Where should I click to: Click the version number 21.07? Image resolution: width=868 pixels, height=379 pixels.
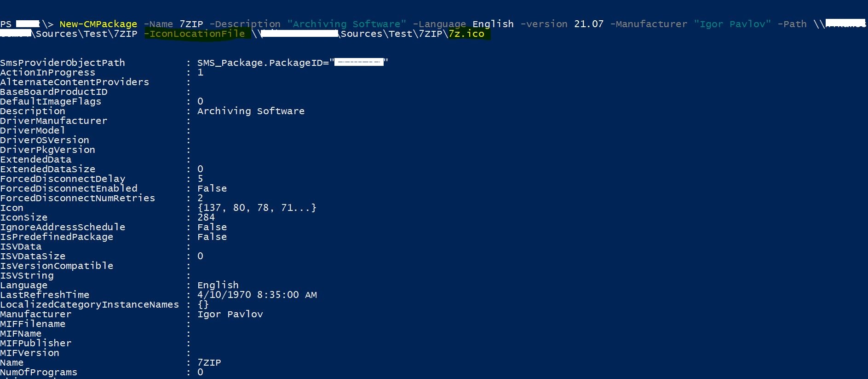pyautogui.click(x=589, y=24)
